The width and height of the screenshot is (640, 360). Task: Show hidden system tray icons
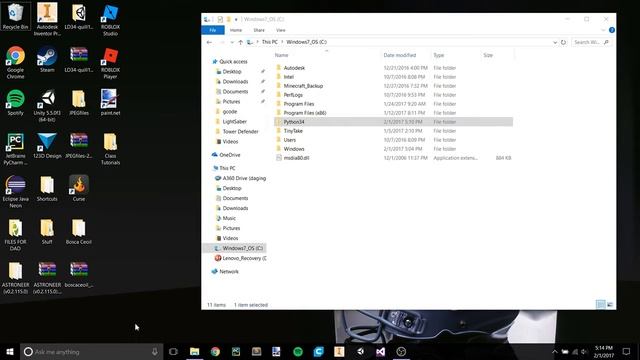(554, 351)
